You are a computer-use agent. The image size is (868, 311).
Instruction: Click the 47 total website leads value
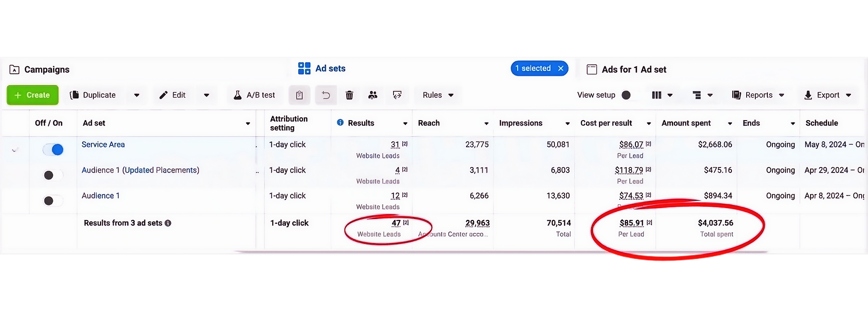pyautogui.click(x=396, y=223)
